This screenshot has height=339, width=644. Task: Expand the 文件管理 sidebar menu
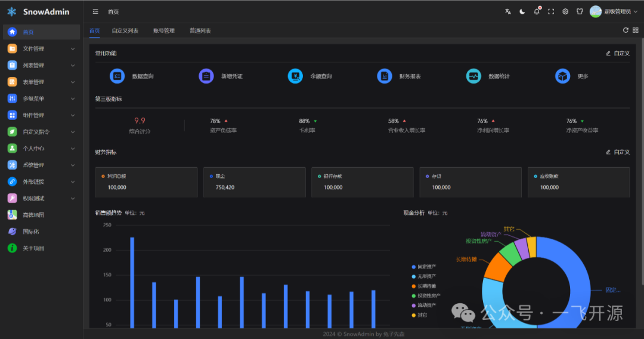click(x=41, y=49)
